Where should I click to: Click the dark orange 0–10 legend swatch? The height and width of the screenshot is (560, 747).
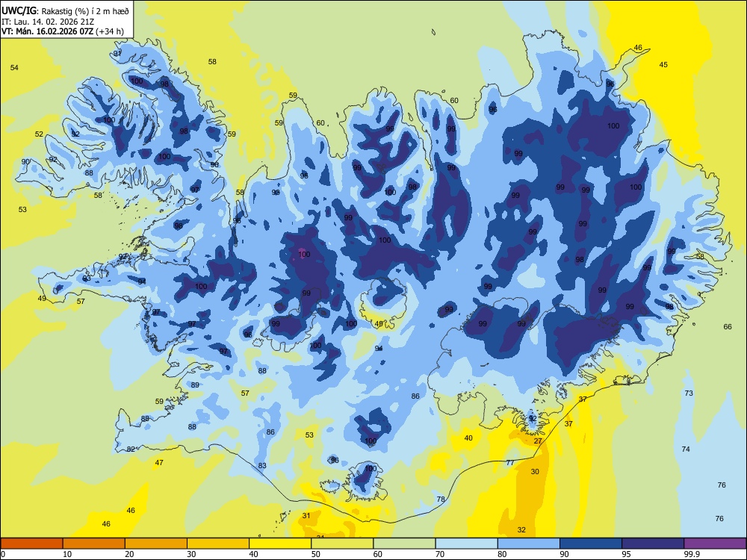[x=31, y=544]
